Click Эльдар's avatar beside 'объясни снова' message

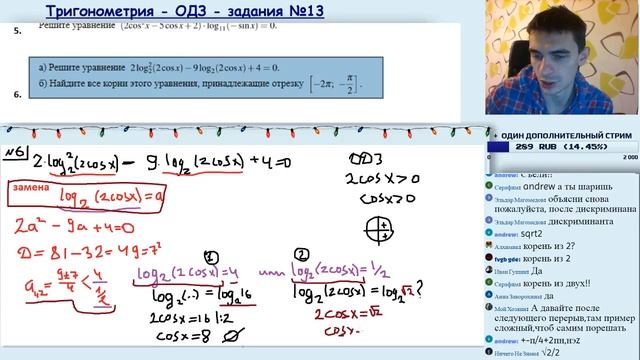[489, 198]
